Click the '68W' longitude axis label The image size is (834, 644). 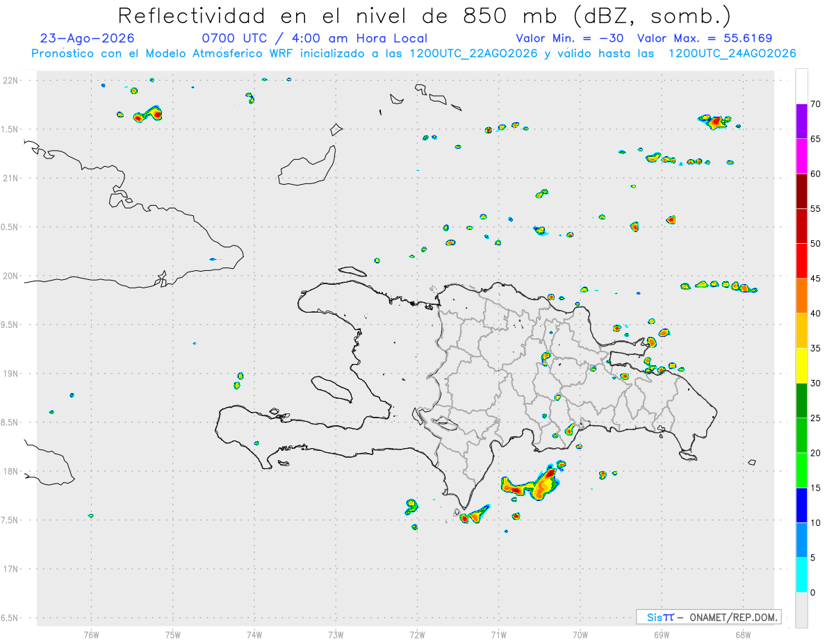click(743, 634)
